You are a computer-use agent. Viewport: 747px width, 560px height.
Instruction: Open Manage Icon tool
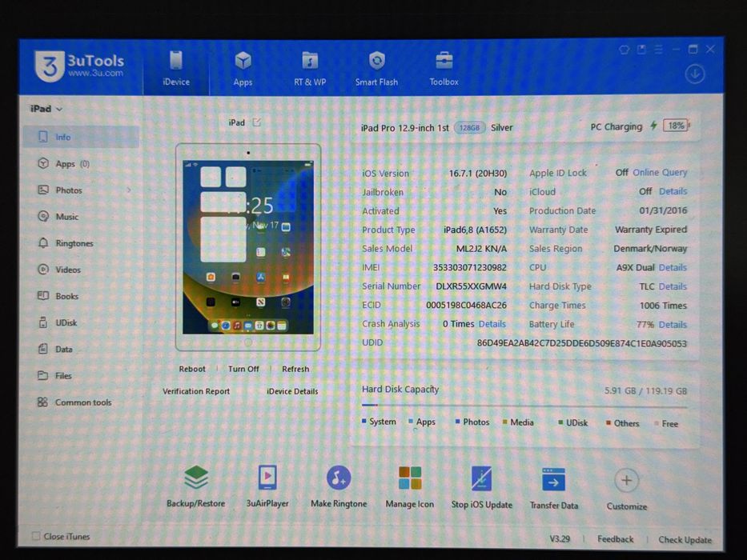(410, 486)
